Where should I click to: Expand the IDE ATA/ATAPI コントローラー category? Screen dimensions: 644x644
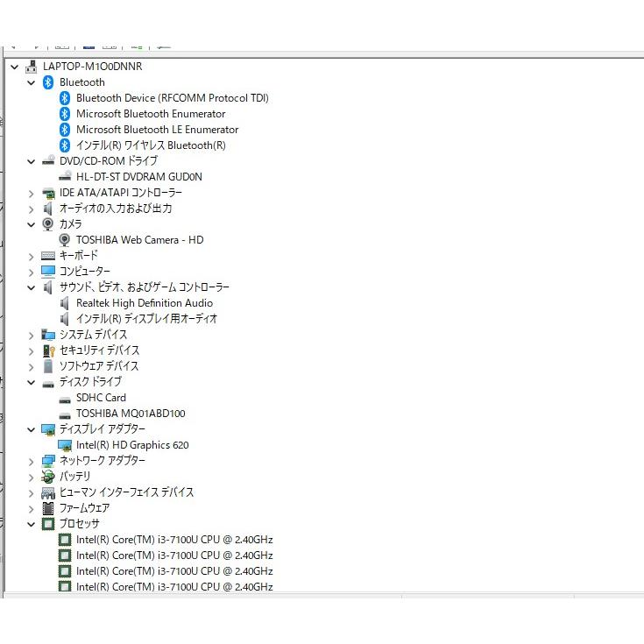(x=32, y=194)
